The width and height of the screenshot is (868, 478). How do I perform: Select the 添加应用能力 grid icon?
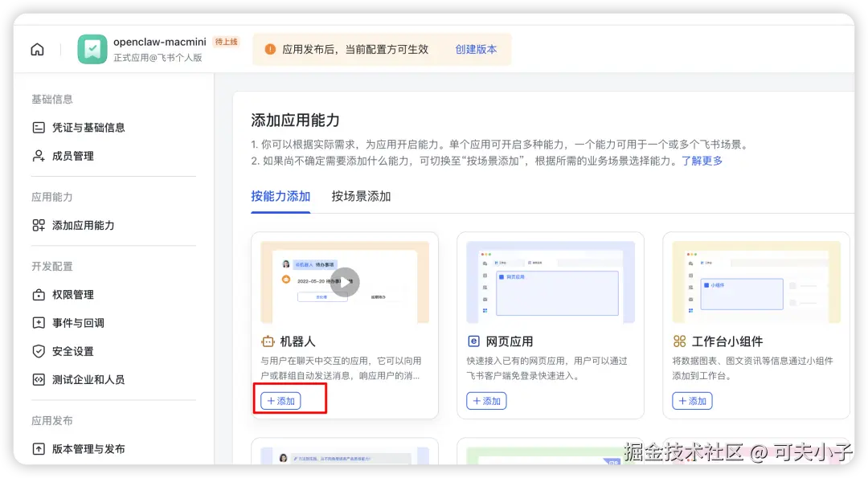pyautogui.click(x=39, y=225)
